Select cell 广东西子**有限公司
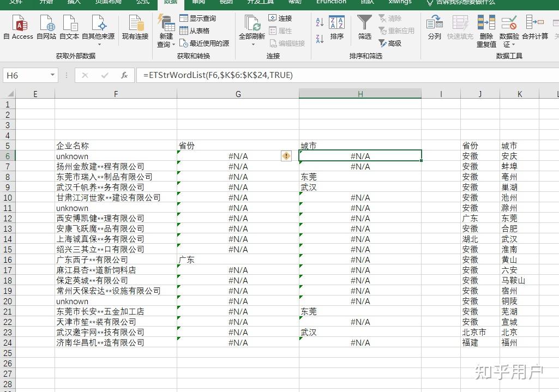 pyautogui.click(x=116, y=260)
